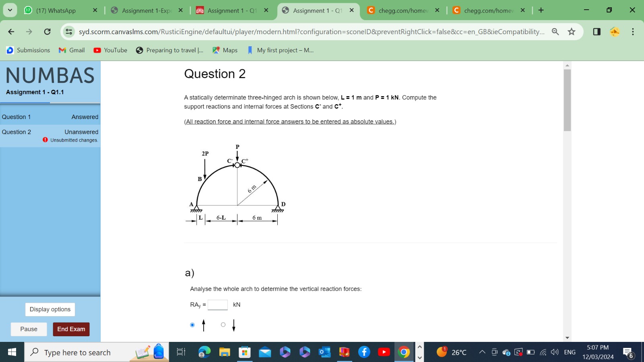Open the Submissions bookmark
The image size is (644, 362).
click(28, 50)
